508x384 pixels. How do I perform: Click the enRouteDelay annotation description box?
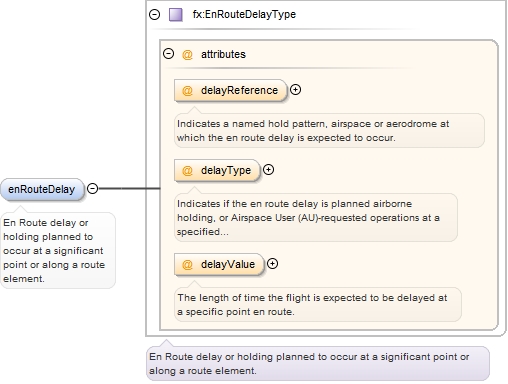[x=58, y=250]
